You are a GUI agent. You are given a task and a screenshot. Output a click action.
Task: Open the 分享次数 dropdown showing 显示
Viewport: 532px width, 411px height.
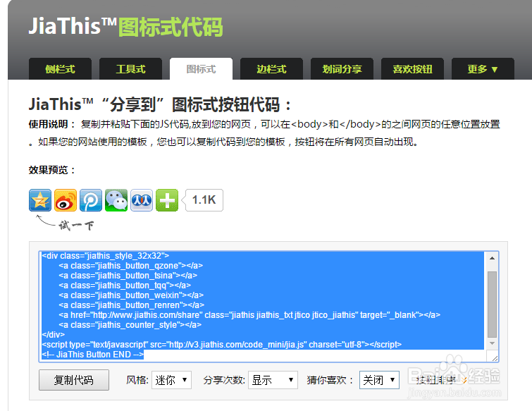point(273,380)
